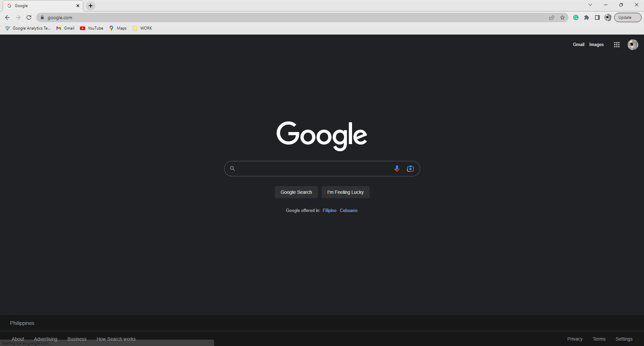Viewport: 644px width, 346px height.
Task: Open the Privacy page from the footer
Action: click(x=575, y=339)
